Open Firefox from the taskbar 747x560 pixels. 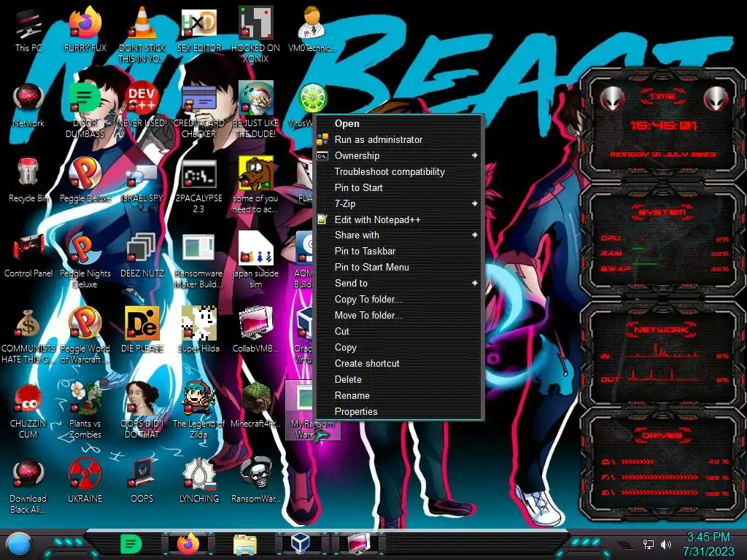[188, 544]
